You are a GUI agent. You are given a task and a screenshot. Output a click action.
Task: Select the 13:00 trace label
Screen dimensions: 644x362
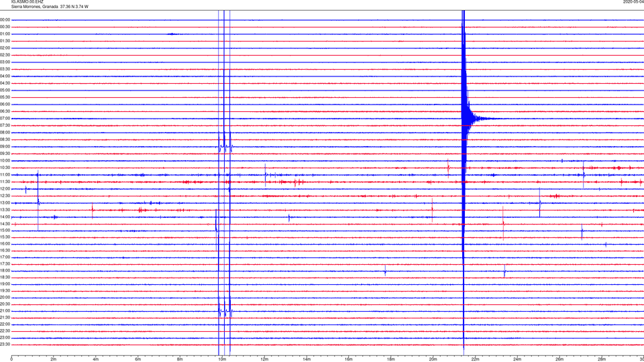(x=5, y=202)
